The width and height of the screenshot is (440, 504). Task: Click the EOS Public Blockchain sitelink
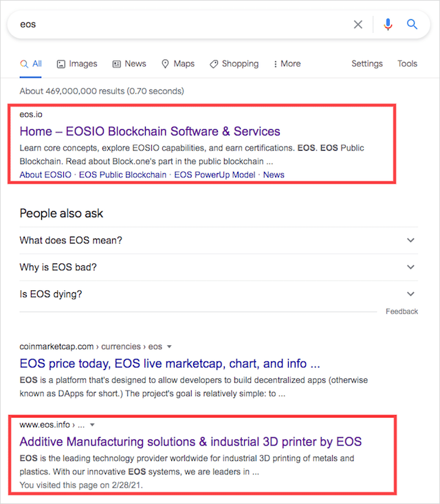tap(122, 175)
